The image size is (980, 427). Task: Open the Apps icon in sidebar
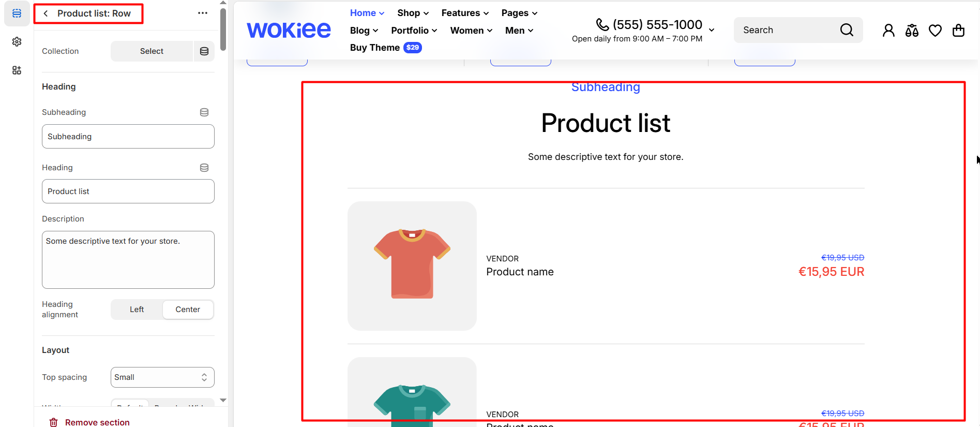click(17, 70)
